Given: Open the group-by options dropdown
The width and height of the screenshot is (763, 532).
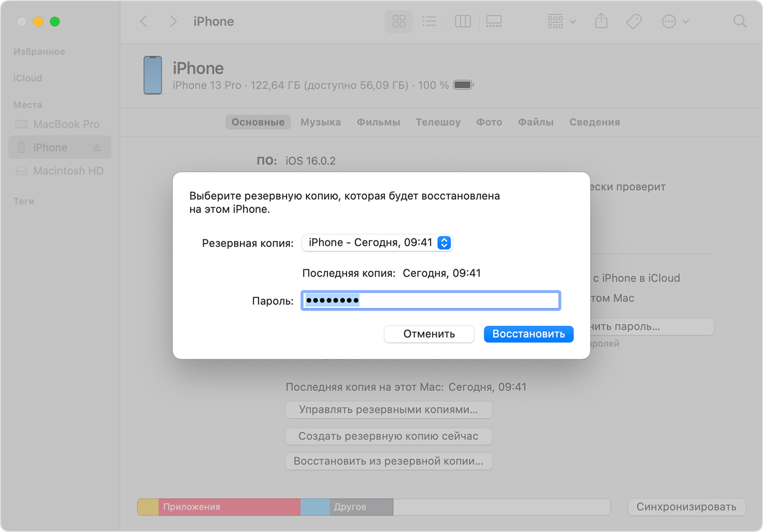Looking at the screenshot, I should click(561, 22).
